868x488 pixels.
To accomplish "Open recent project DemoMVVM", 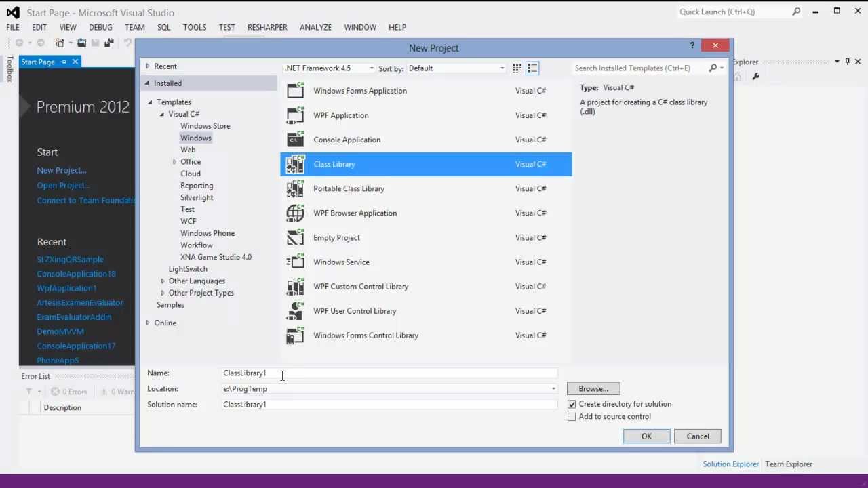I will pyautogui.click(x=60, y=331).
